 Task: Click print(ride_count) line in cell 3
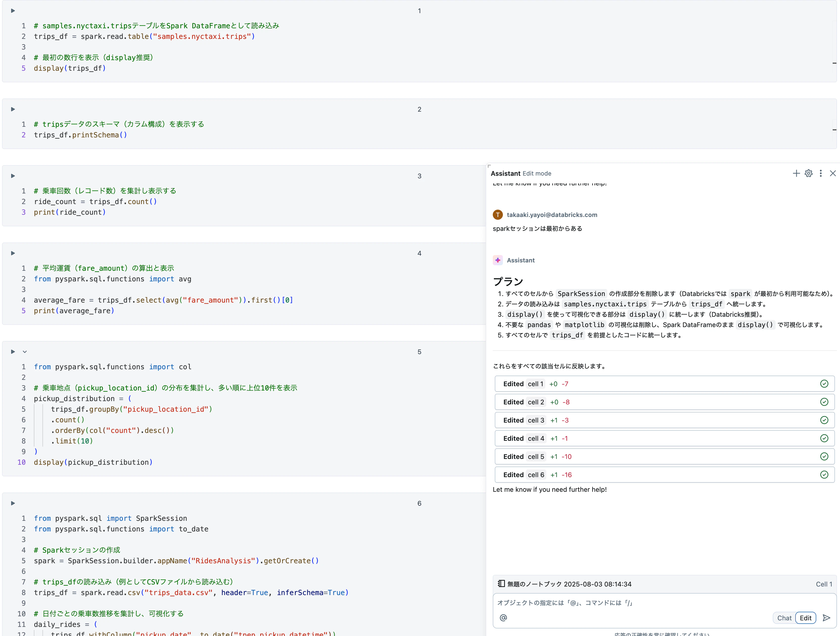(70, 212)
